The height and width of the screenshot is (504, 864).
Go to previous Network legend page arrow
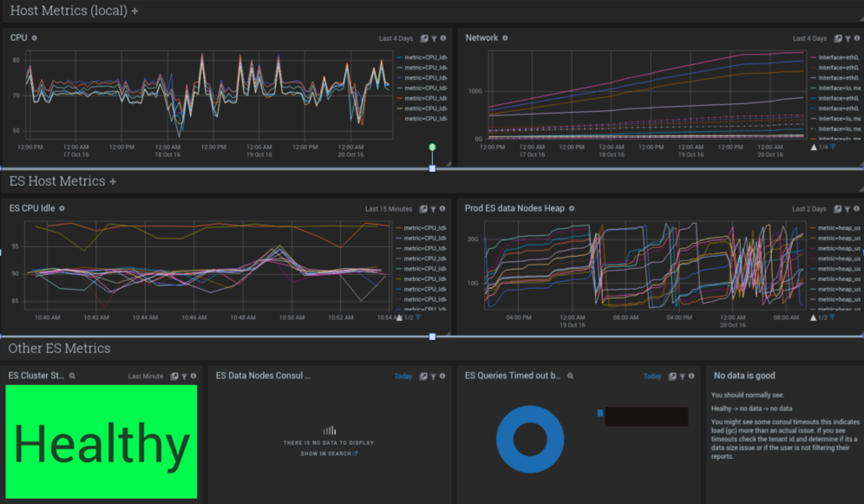pyautogui.click(x=814, y=147)
